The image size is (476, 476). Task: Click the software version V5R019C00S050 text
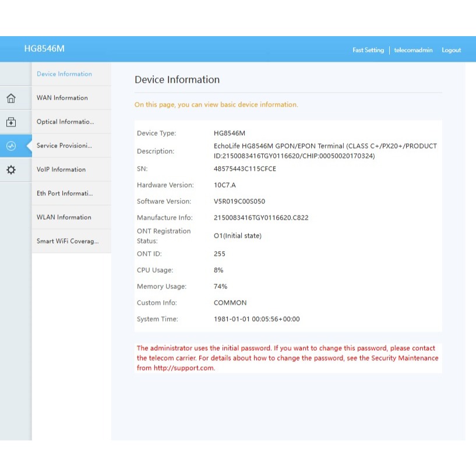coord(239,202)
